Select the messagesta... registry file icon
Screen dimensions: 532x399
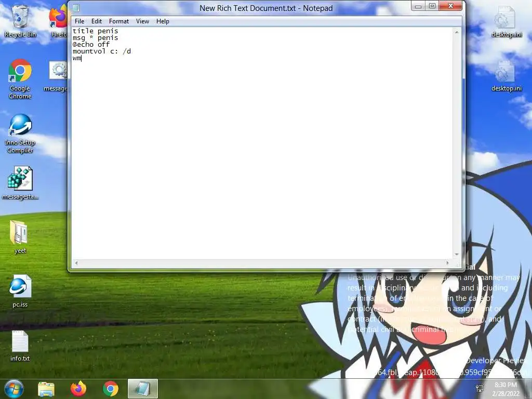pyautogui.click(x=20, y=183)
